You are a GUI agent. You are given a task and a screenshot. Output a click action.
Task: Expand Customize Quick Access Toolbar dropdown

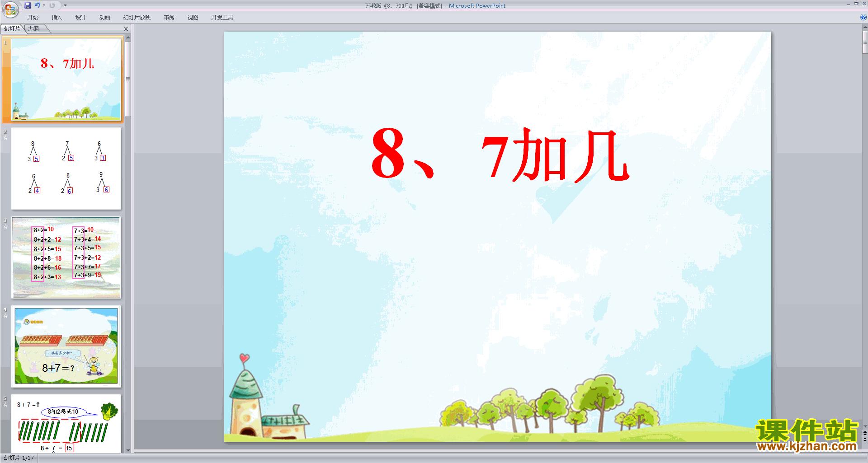tap(65, 5)
